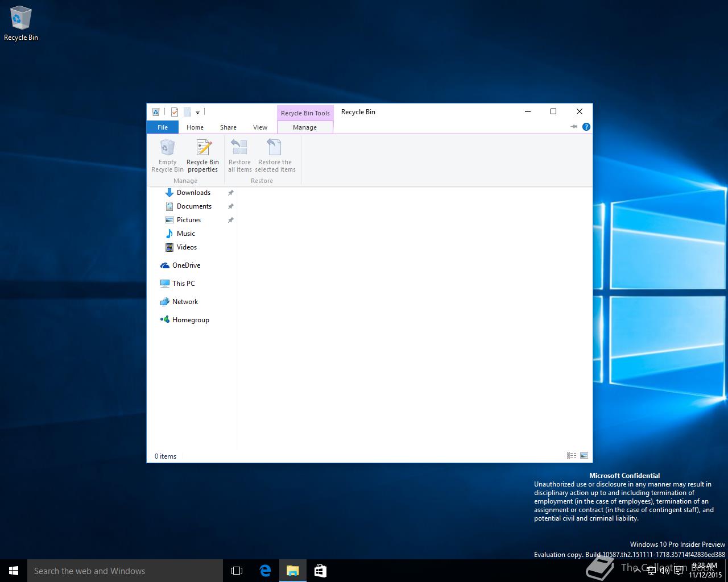Switch to large thumbnails view in status bar

584,456
